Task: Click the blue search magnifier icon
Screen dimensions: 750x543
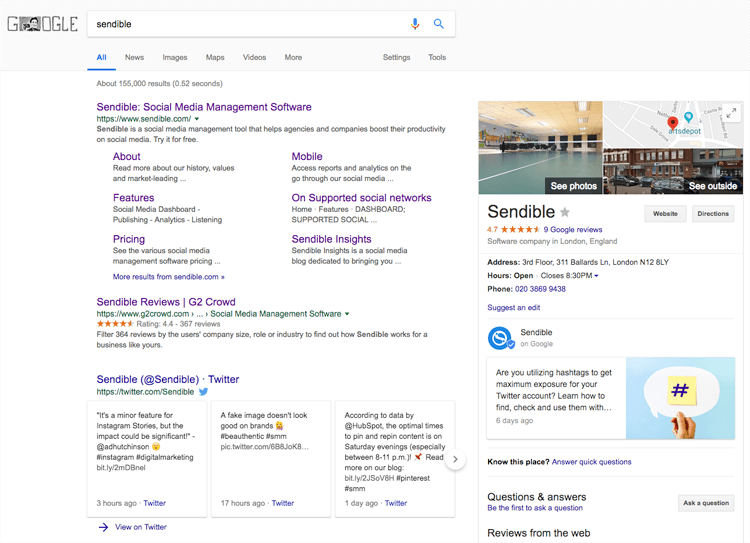Action: 439,23
